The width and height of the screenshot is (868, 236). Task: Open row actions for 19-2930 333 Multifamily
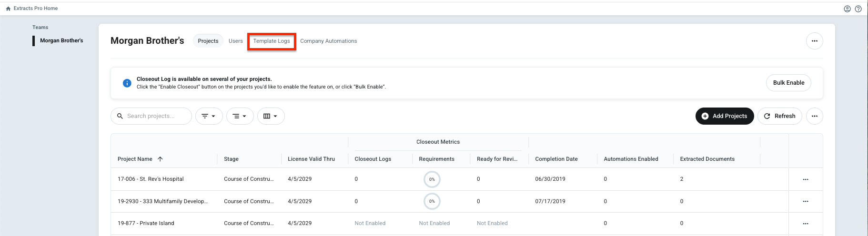point(805,201)
